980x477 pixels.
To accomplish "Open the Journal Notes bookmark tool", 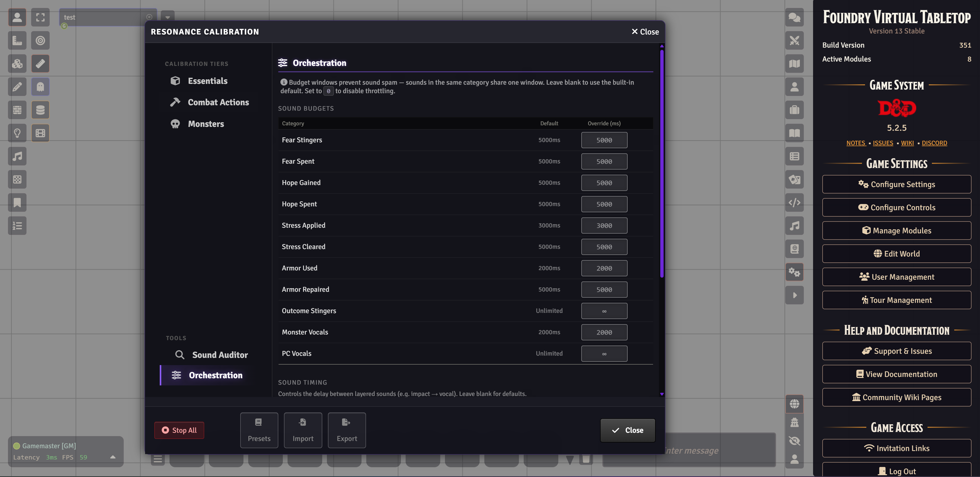I will tap(17, 203).
